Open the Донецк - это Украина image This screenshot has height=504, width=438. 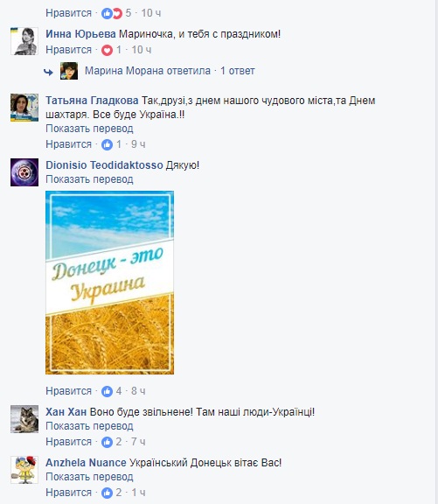pos(110,283)
